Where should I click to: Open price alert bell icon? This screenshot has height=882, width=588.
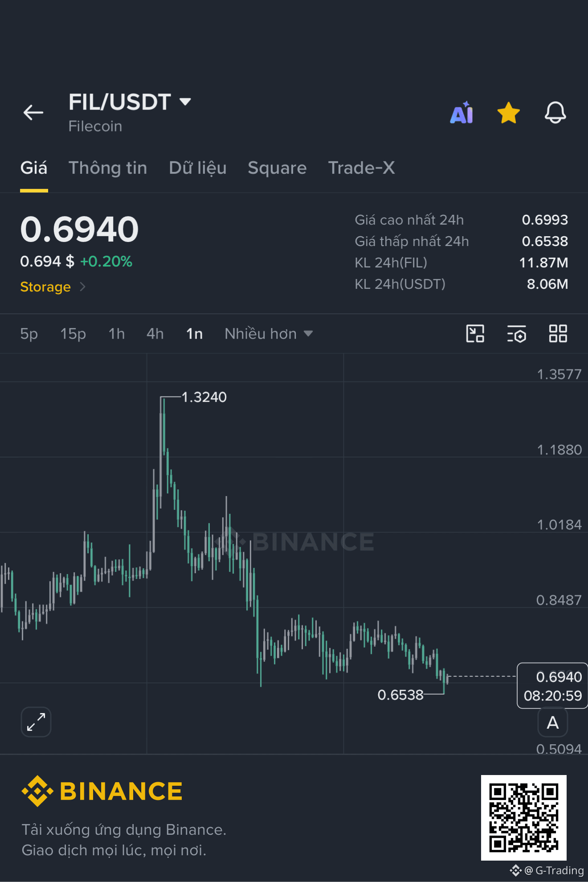[555, 112]
